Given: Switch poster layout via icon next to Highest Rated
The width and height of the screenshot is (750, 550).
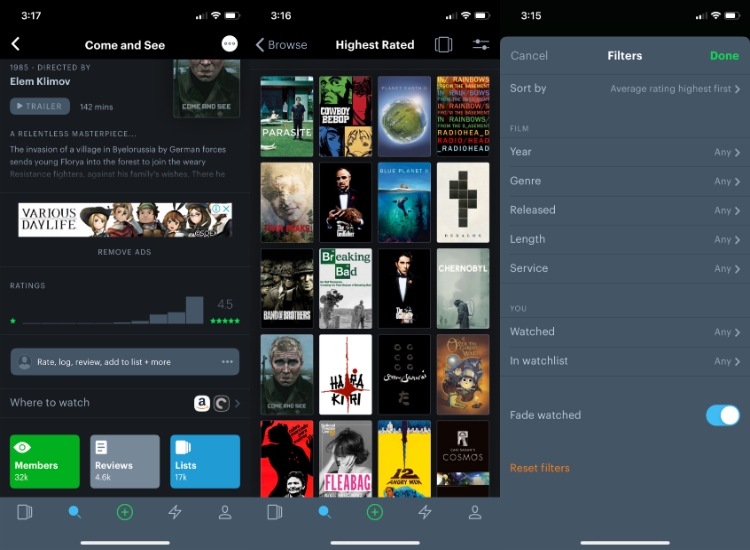Looking at the screenshot, I should (x=444, y=45).
